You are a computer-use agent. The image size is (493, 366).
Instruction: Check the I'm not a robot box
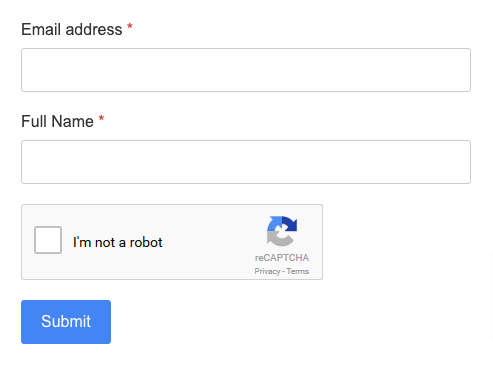[48, 240]
